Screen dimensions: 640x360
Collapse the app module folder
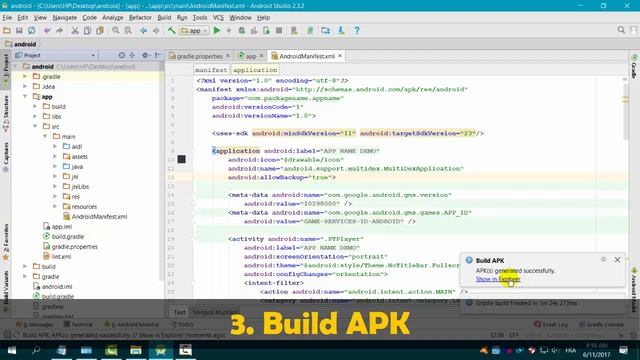click(x=25, y=96)
